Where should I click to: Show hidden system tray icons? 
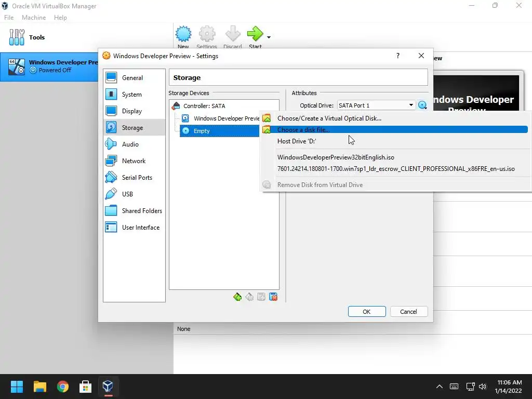(440, 387)
